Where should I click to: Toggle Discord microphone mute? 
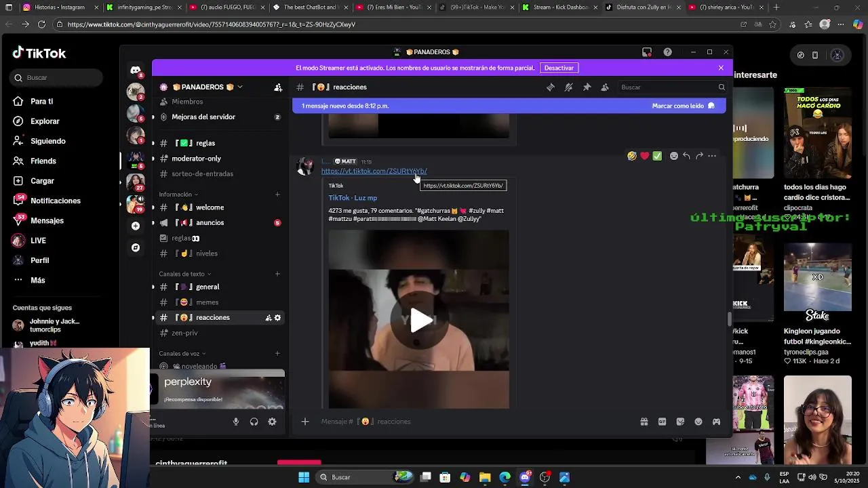pos(236,422)
